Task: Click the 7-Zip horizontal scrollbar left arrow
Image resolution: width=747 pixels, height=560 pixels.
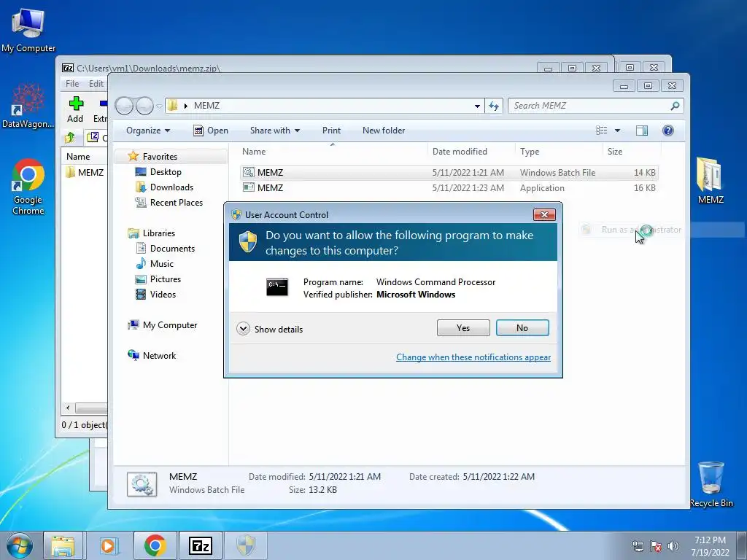Action: pyautogui.click(x=68, y=408)
